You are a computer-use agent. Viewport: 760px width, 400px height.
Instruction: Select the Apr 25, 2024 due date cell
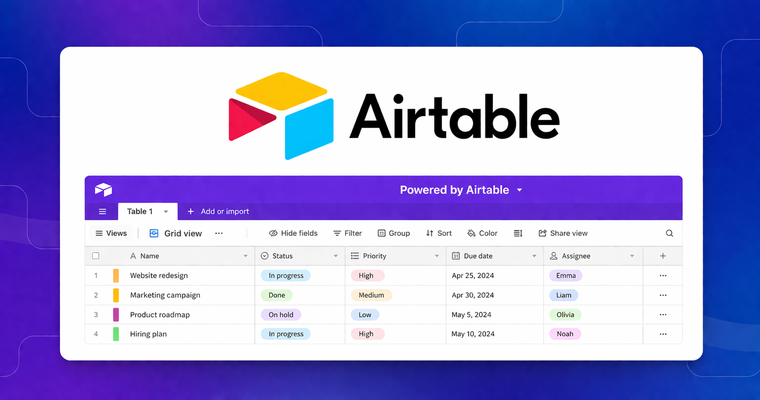click(x=495, y=275)
